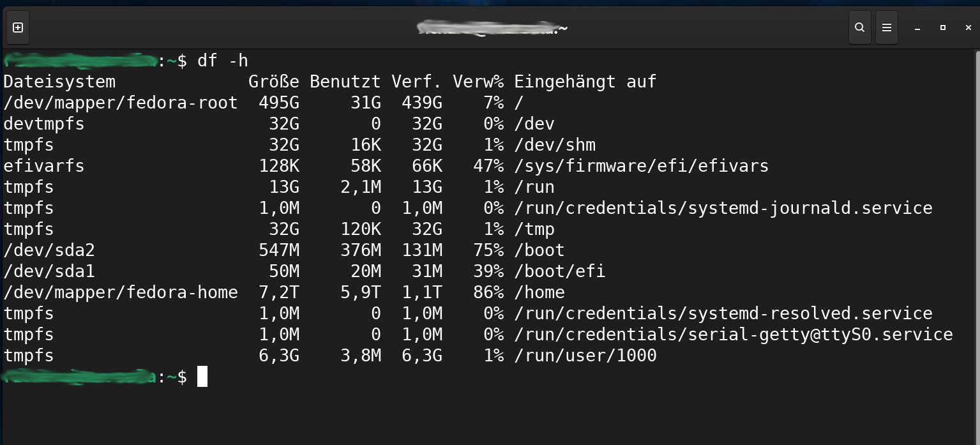980x445 pixels.
Task: Open the hamburger main menu
Action: point(887,27)
